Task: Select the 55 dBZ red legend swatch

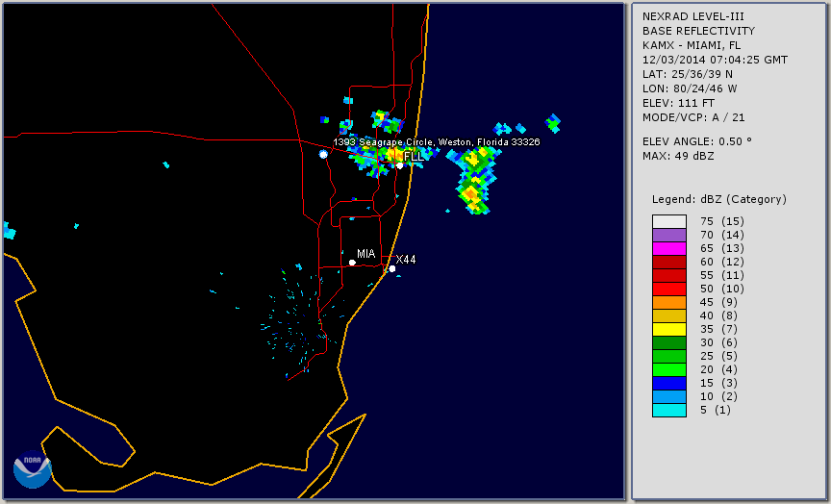Action: point(669,276)
